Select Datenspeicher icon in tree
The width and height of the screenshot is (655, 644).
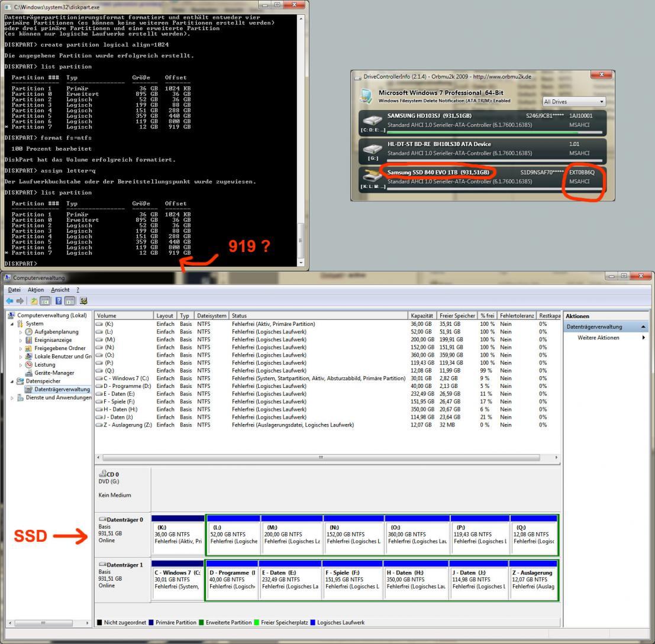(x=20, y=381)
